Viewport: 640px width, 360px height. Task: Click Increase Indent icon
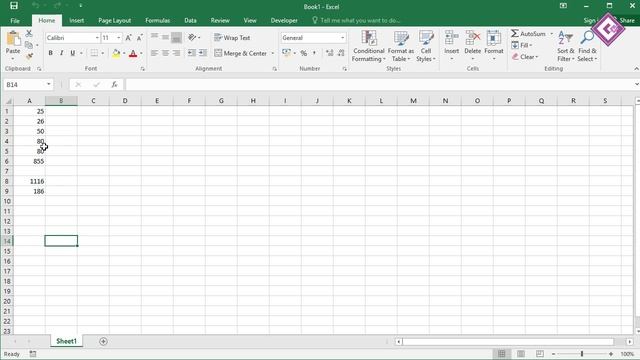tap(202, 53)
